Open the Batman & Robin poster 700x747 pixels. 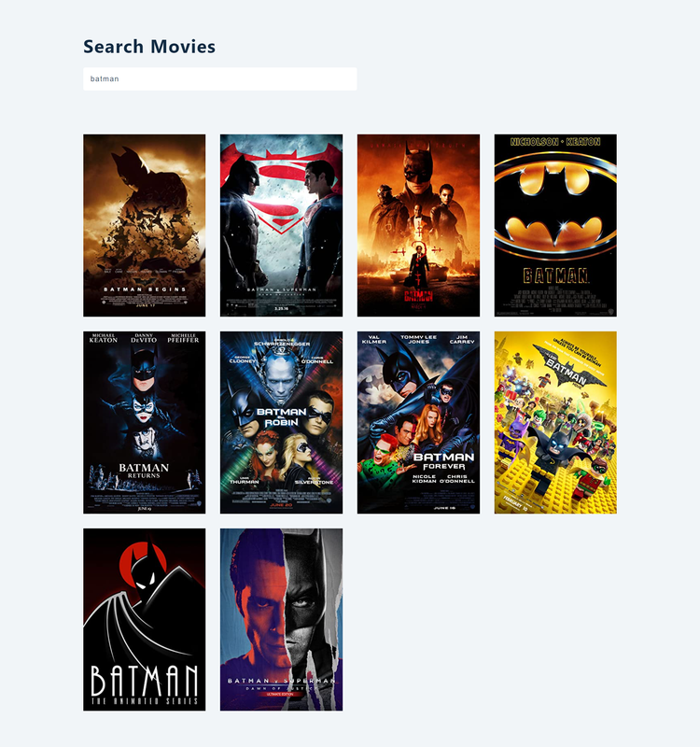282,423
